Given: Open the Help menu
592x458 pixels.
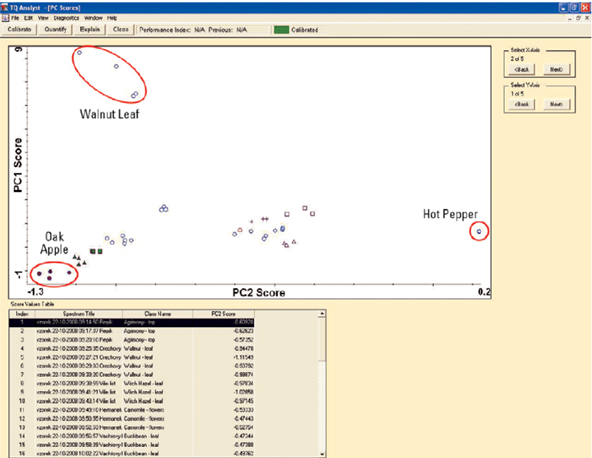Looking at the screenshot, I should point(112,18).
